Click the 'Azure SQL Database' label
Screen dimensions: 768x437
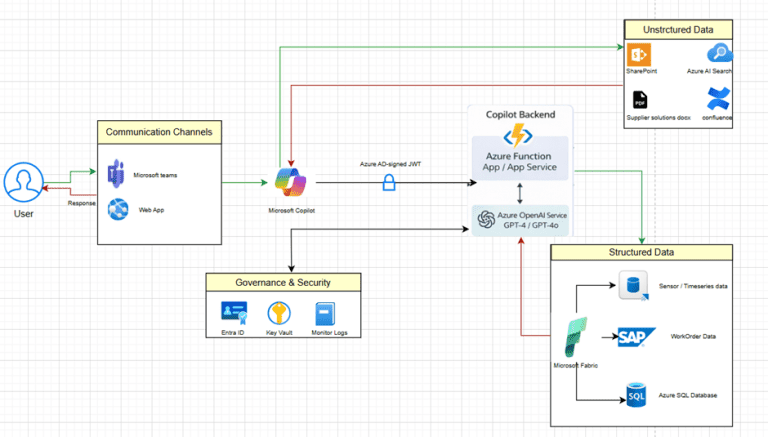(x=688, y=395)
